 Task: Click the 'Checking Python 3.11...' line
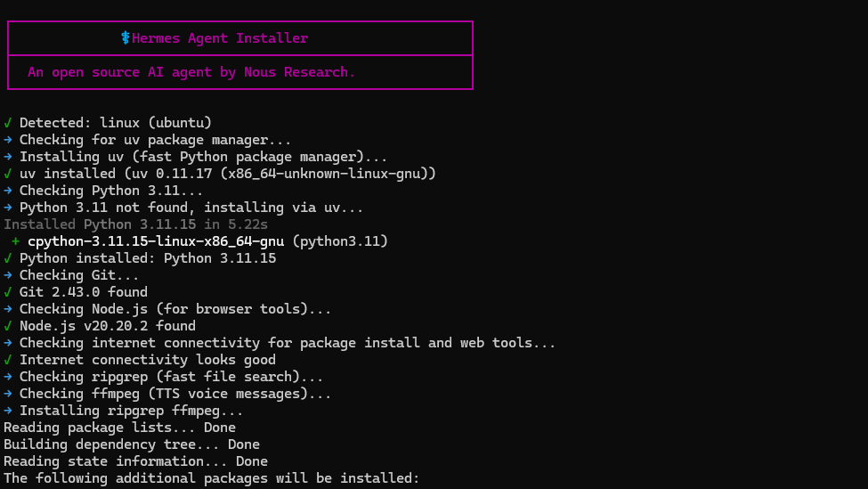(x=111, y=191)
